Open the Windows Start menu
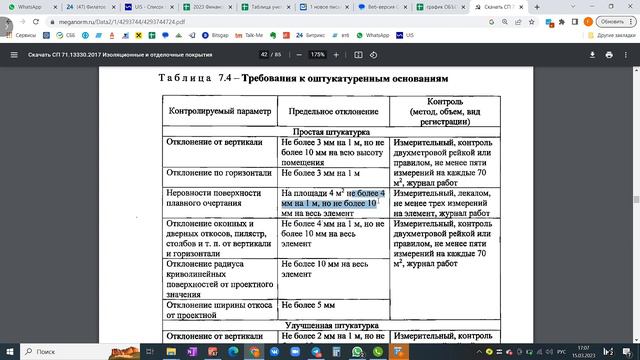 (10, 351)
